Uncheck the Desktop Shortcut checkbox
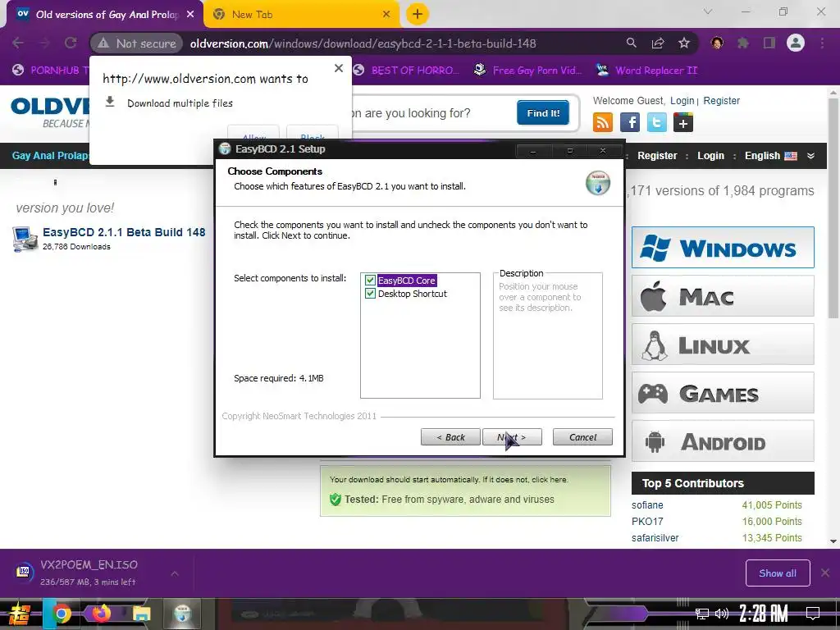The width and height of the screenshot is (840, 630). coord(370,294)
